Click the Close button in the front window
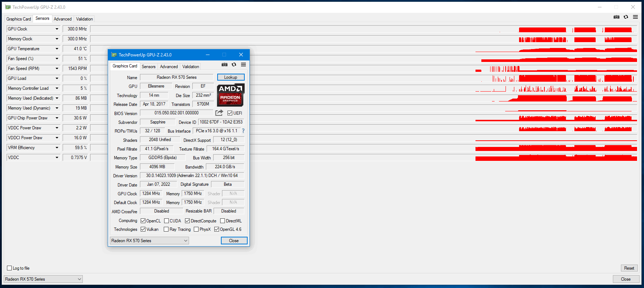The height and width of the screenshot is (288, 644). click(x=234, y=241)
